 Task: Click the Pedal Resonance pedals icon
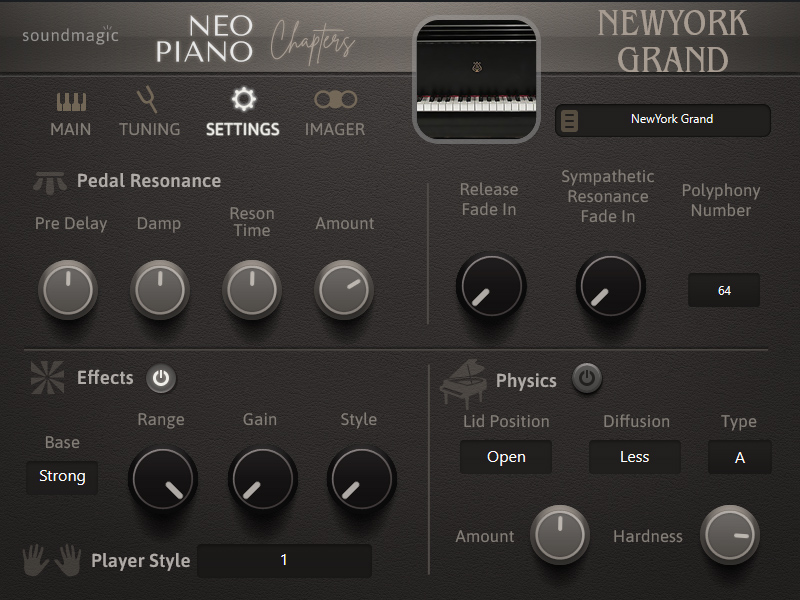49,183
